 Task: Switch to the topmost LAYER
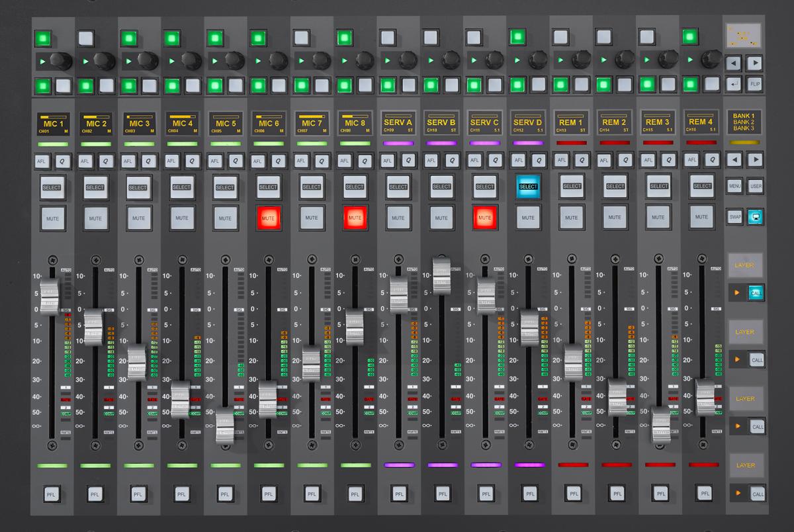pyautogui.click(x=746, y=265)
